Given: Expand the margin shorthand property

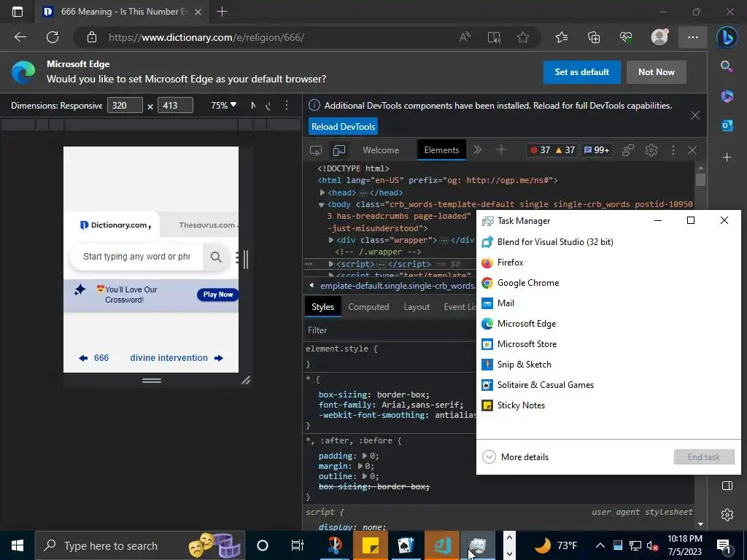Looking at the screenshot, I should (360, 466).
